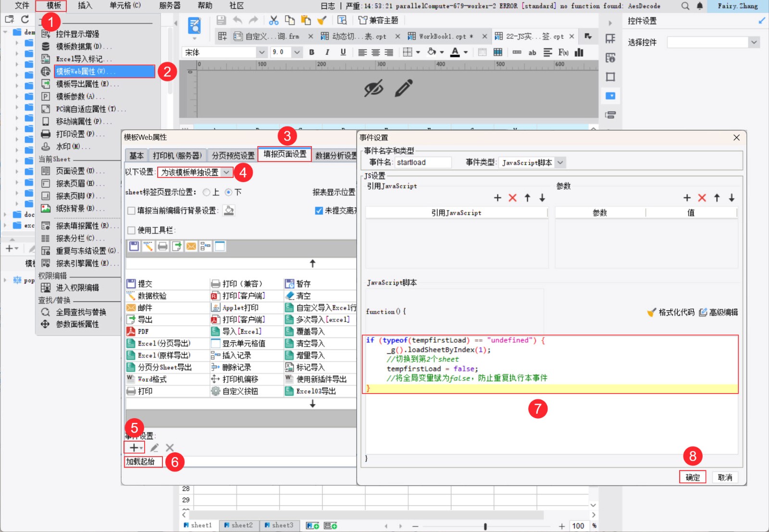
Task: Toggle 未提交离开 checkbox
Action: click(319, 210)
